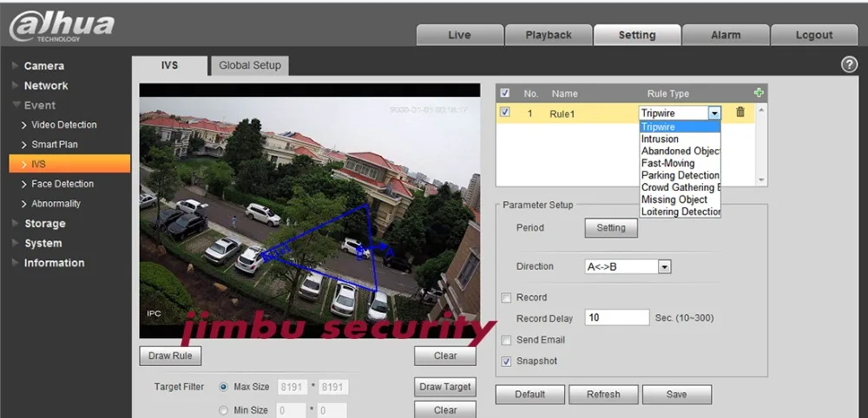
Task: Open the Alarm tab
Action: click(725, 35)
